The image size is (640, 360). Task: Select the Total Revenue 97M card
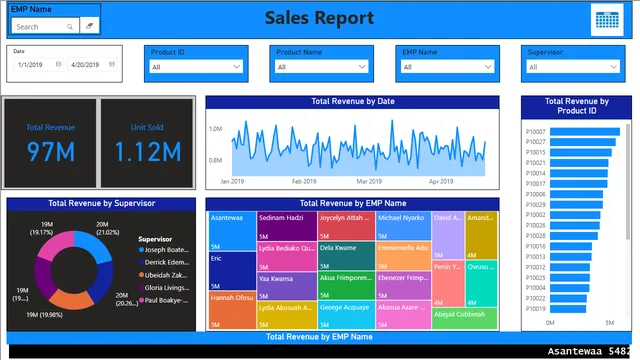[50, 143]
